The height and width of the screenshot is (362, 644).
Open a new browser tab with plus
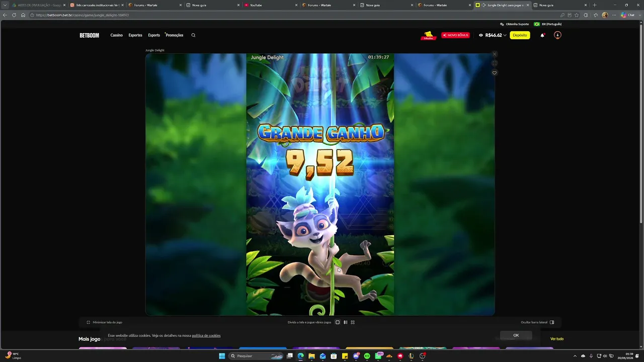point(595,5)
